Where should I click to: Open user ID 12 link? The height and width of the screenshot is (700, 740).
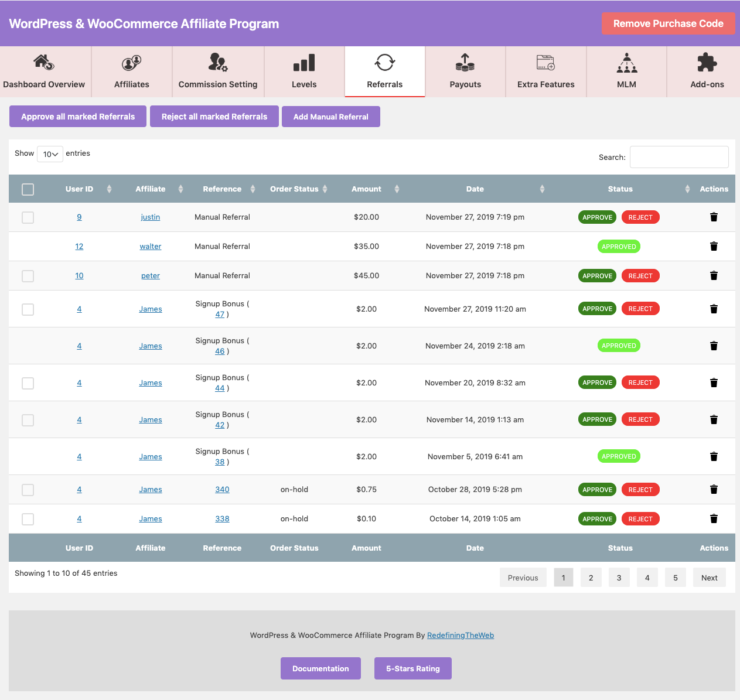pyautogui.click(x=79, y=247)
